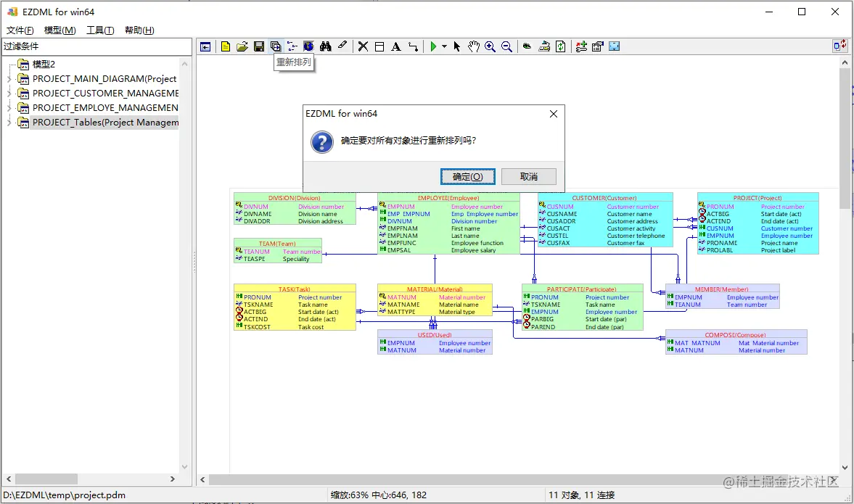The width and height of the screenshot is (854, 504).
Task: Select the connector line tool
Action: [x=414, y=47]
